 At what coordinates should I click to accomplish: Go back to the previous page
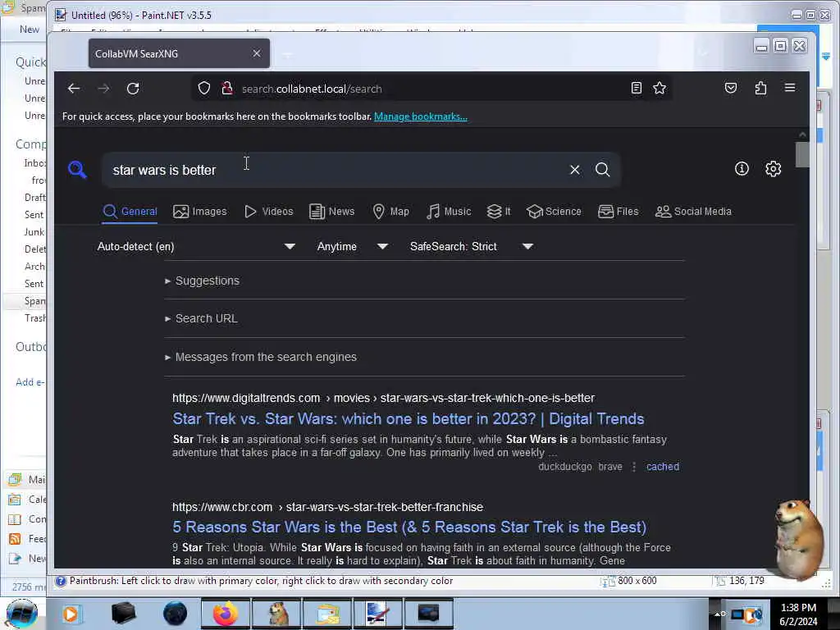[74, 89]
